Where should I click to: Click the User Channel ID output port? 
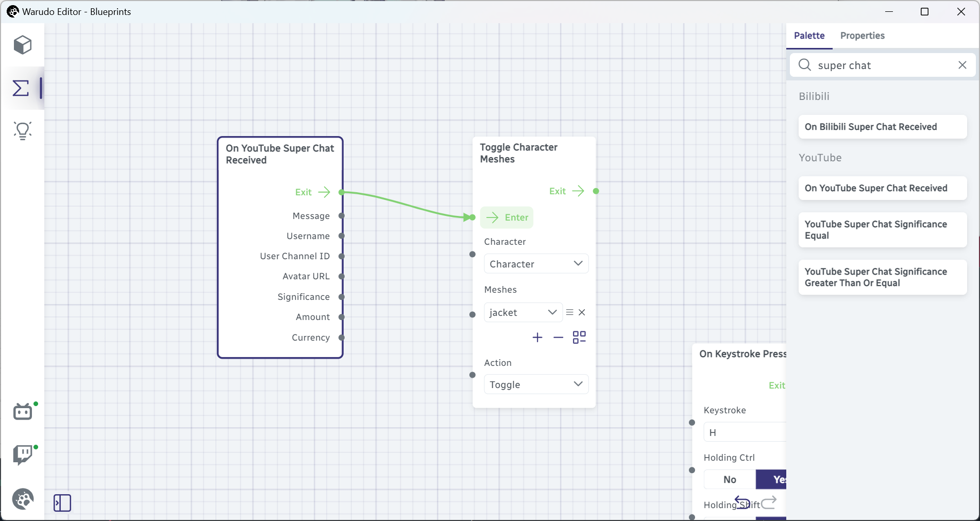[342, 256]
